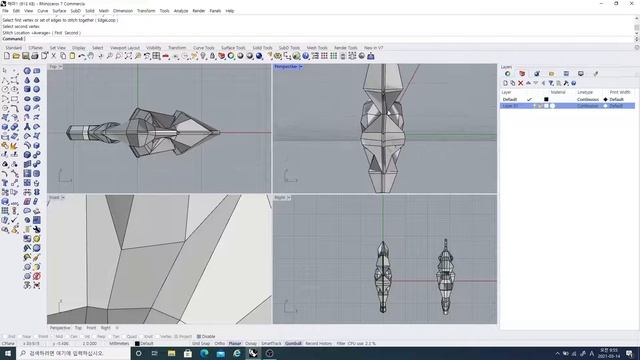Open the Display monitor panel icon
This screenshot has width=640, height=360.
coord(580,73)
